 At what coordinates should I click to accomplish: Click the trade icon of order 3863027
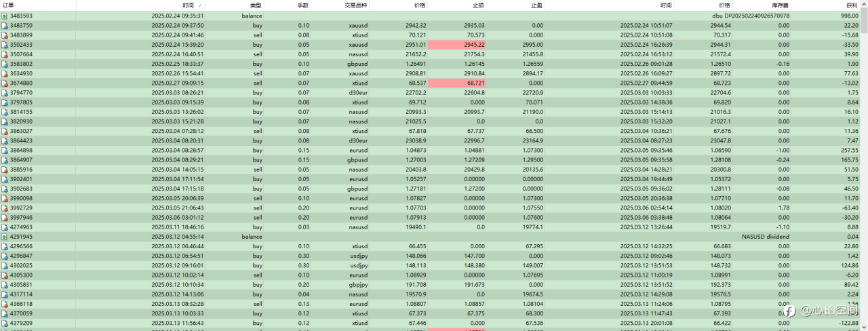(4, 131)
